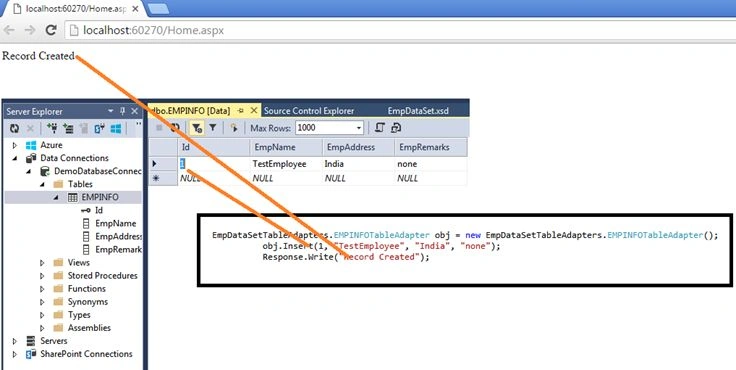The width and height of the screenshot is (736, 370).
Task: Click the EmpAddress column header
Action: pos(358,147)
